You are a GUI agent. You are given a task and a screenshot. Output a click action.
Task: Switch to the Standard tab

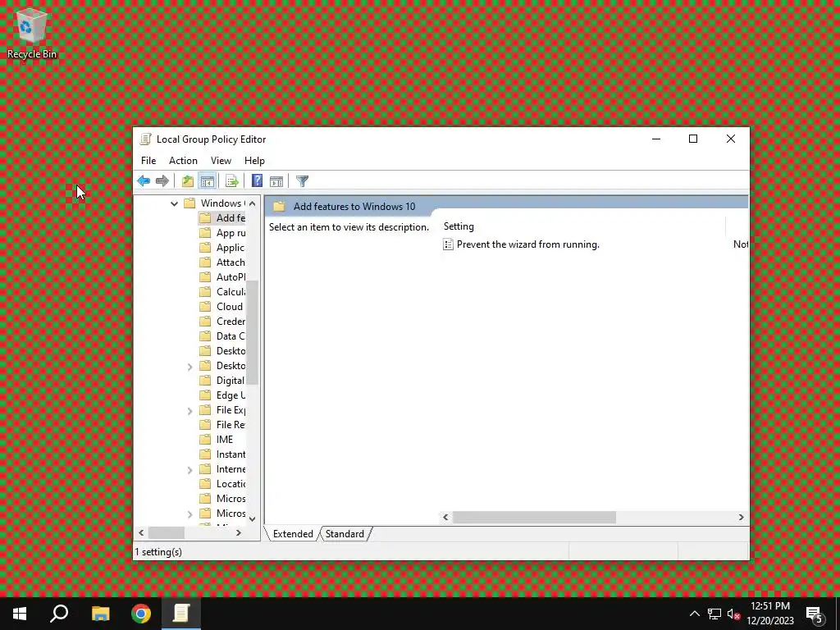tap(345, 533)
